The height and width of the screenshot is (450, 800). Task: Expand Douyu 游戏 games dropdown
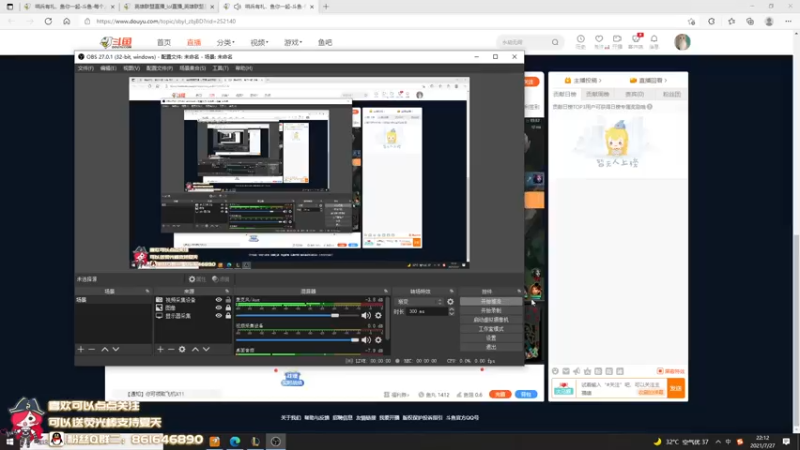[x=293, y=42]
